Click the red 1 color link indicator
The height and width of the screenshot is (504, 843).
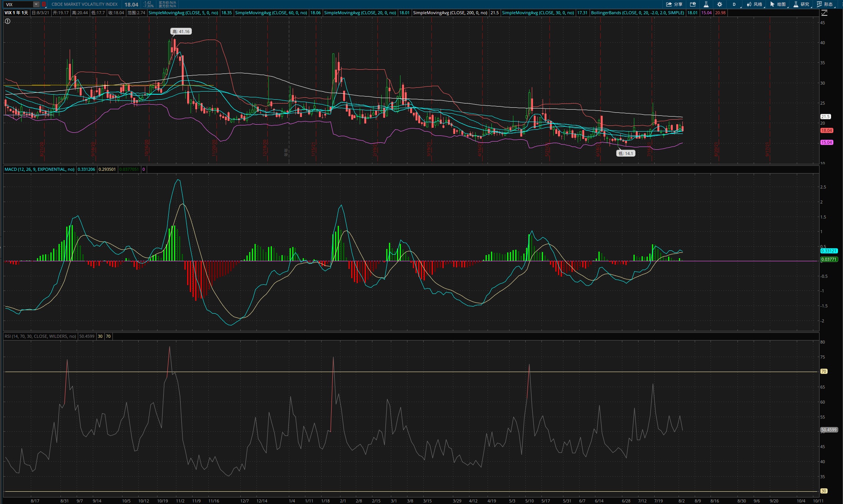click(44, 4)
